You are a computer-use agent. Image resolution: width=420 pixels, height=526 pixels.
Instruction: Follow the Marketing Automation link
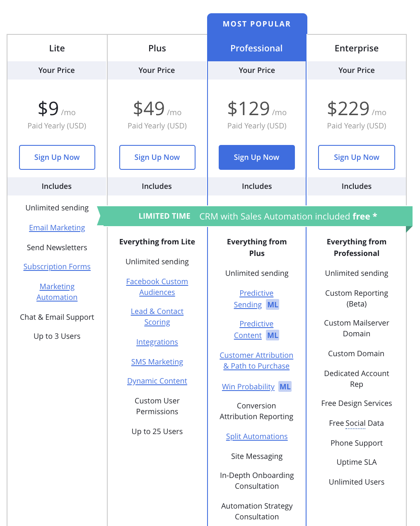57,292
